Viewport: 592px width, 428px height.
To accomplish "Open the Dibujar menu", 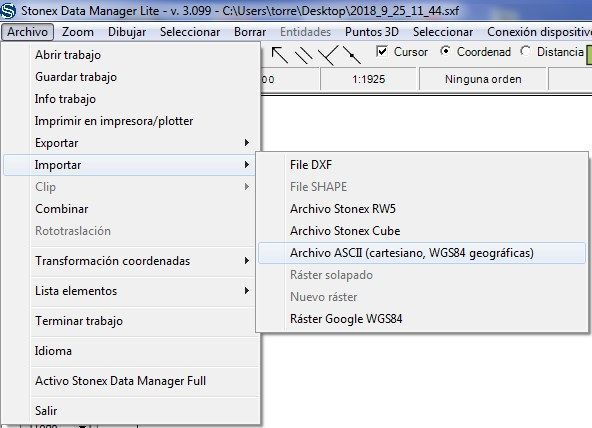I will (127, 32).
